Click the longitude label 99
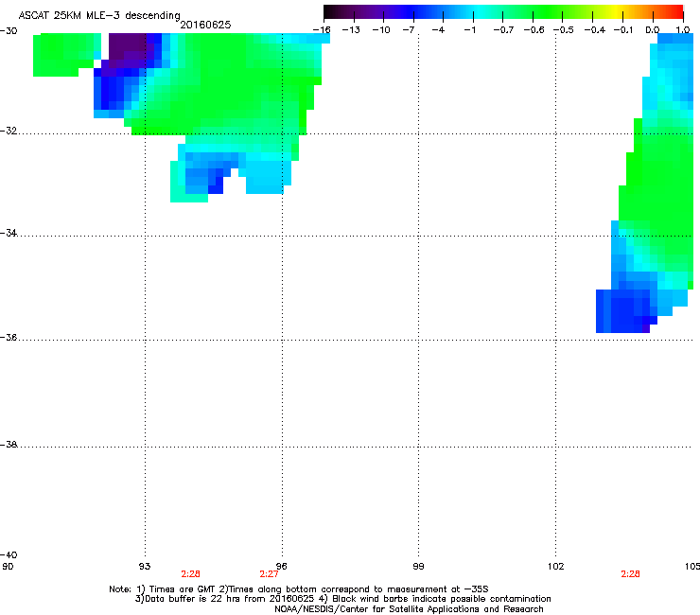Viewport: 700px width, 615px height. click(x=418, y=567)
